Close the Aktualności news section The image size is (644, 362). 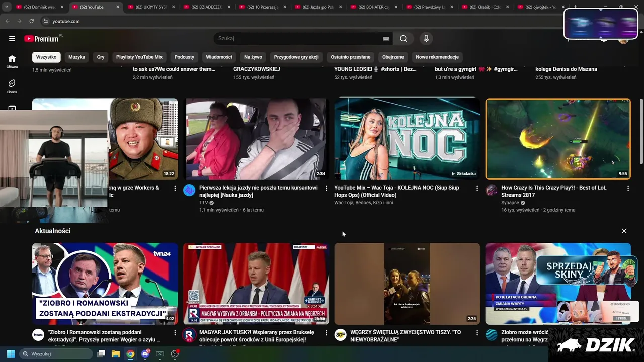coord(624,231)
